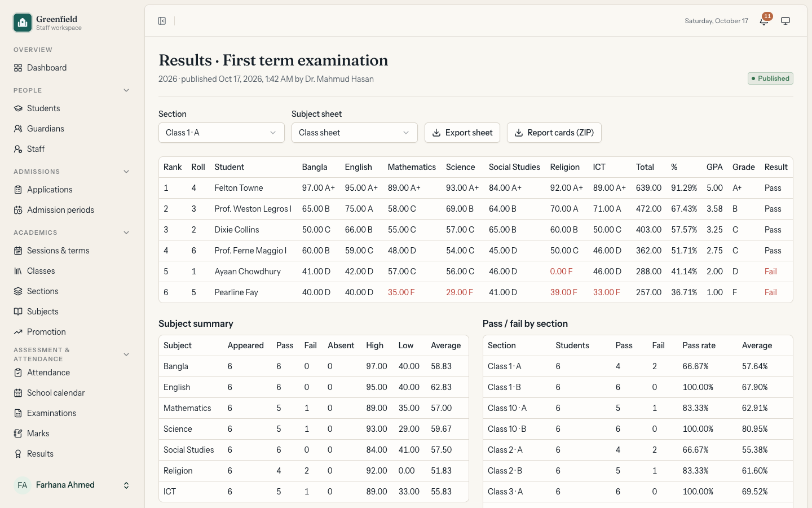Click the Saturday, October 17 date
The height and width of the screenshot is (508, 812).
(716, 21)
